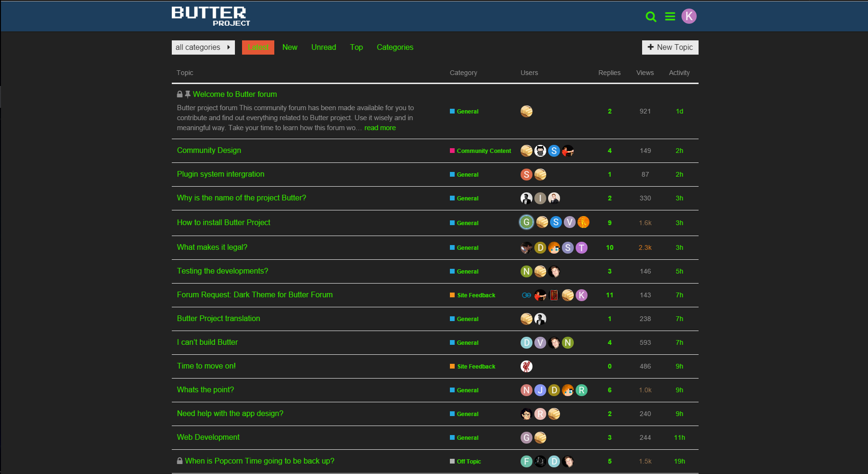The image size is (868, 474).
Task: Click V avatar in How to install row
Action: [x=569, y=222]
